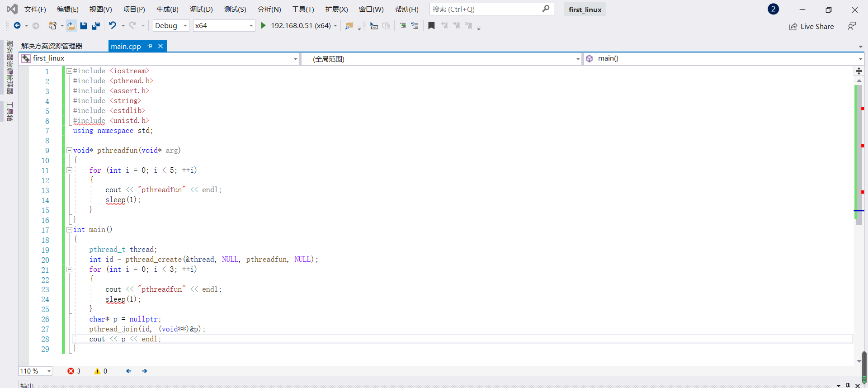Click the warning count indicator showing 0
The image size is (868, 388).
click(x=101, y=371)
